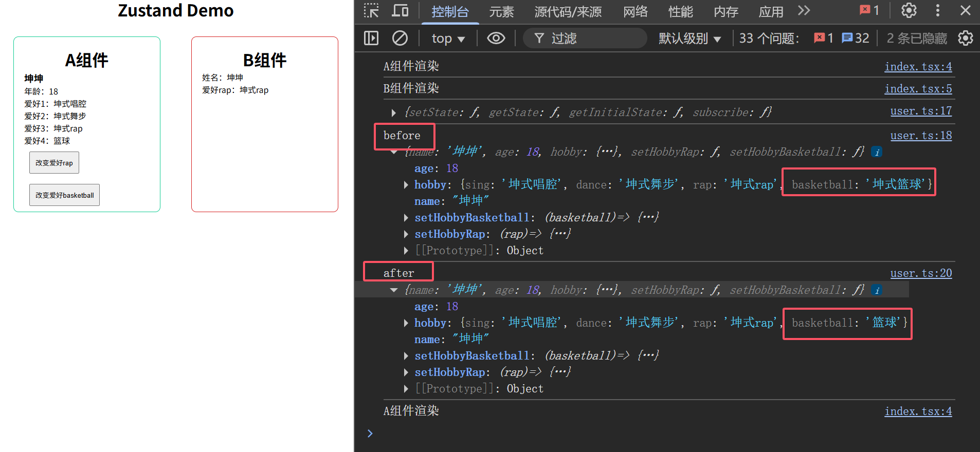Click the info icon on the after object
The image size is (980, 452).
(877, 290)
